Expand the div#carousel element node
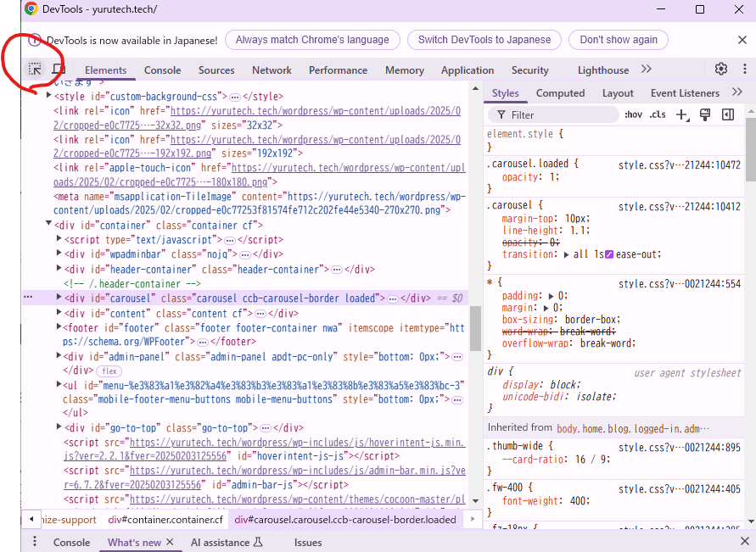This screenshot has width=756, height=552. 59,298
